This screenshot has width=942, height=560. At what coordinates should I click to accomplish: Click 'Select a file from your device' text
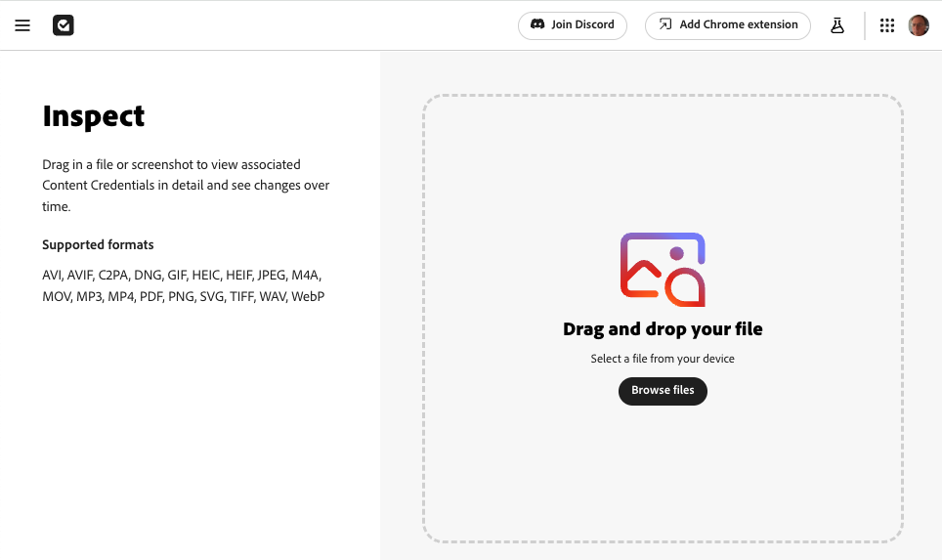tap(663, 359)
